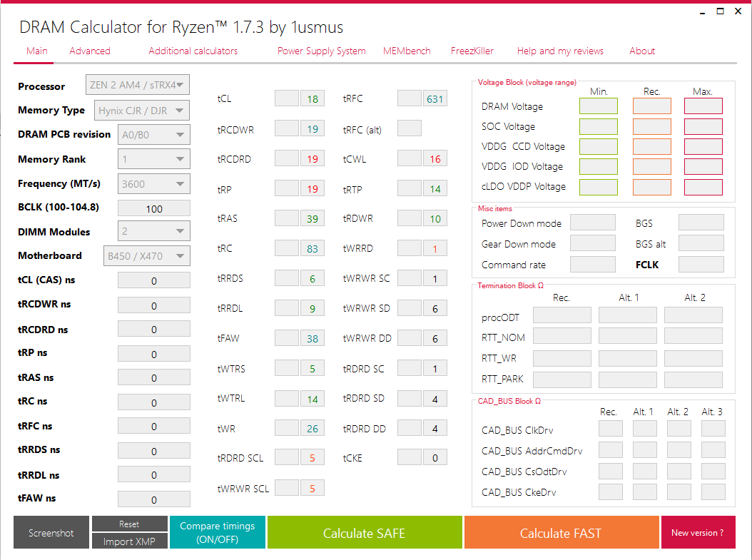Click the Reset button
The width and height of the screenshot is (752, 560).
click(129, 524)
